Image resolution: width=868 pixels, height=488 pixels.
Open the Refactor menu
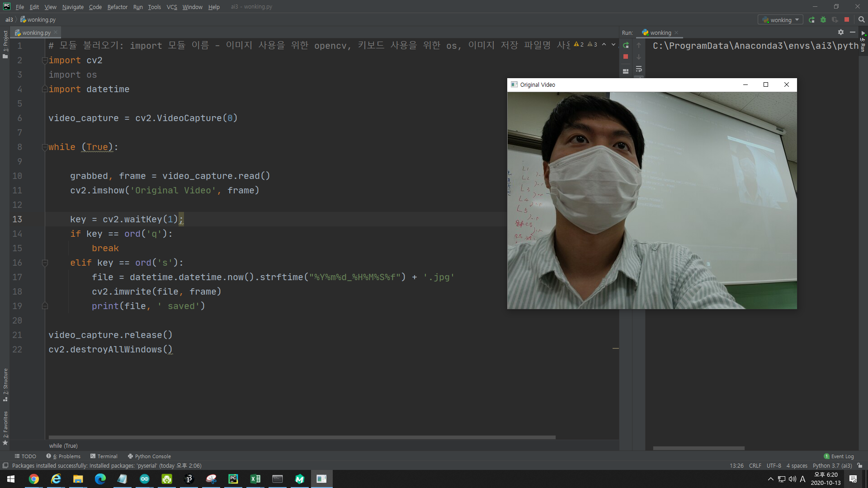pos(117,7)
